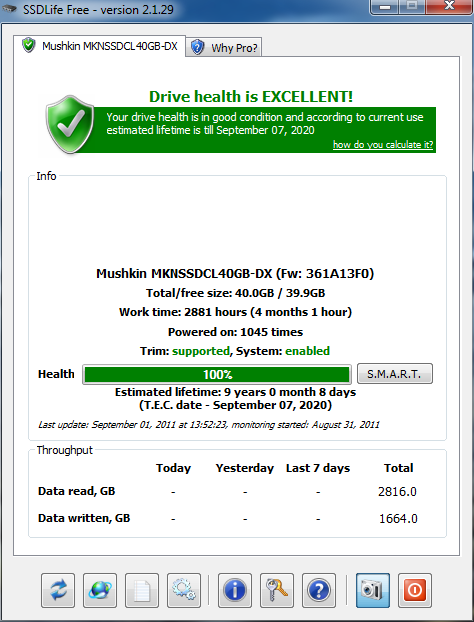Click the SSDLife drive icon in title bar
Image resolution: width=474 pixels, height=622 pixels.
coord(10,8)
